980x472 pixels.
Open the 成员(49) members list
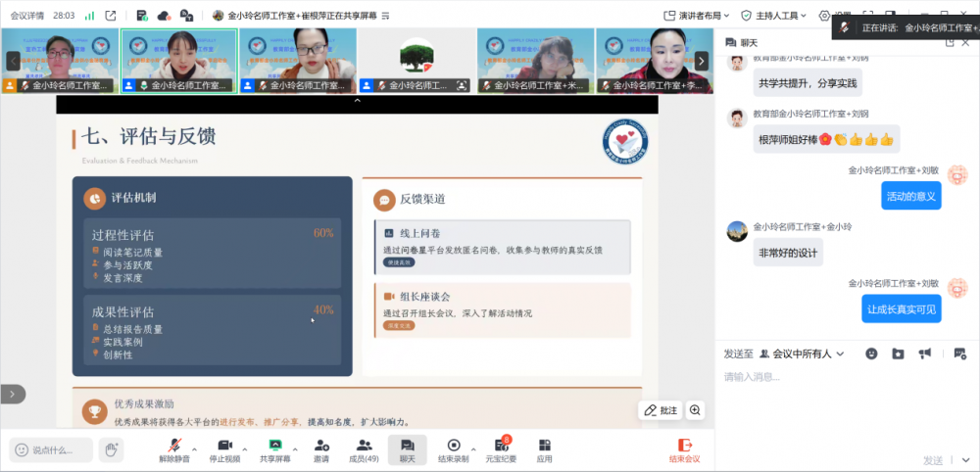click(364, 449)
